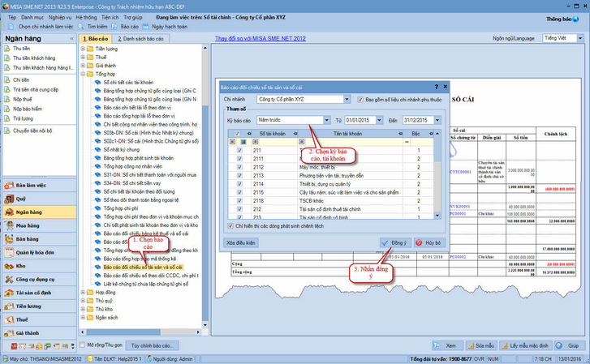The image size is (590, 364).
Task: Expand the Ngân sách report folder
Action: (83, 317)
